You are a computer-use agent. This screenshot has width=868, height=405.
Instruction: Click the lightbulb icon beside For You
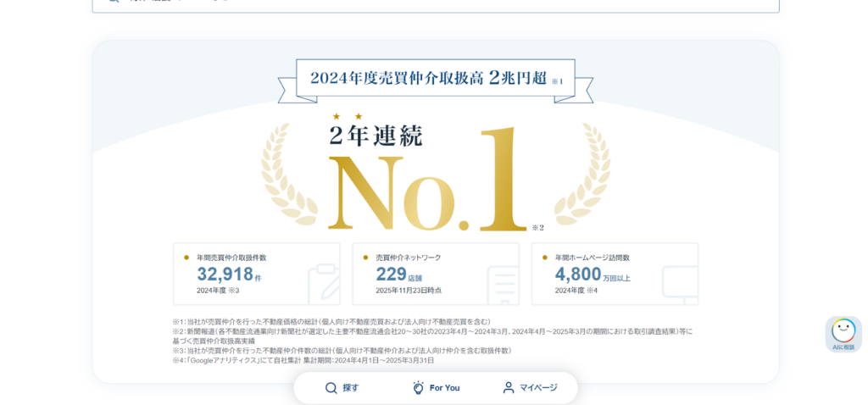click(418, 388)
